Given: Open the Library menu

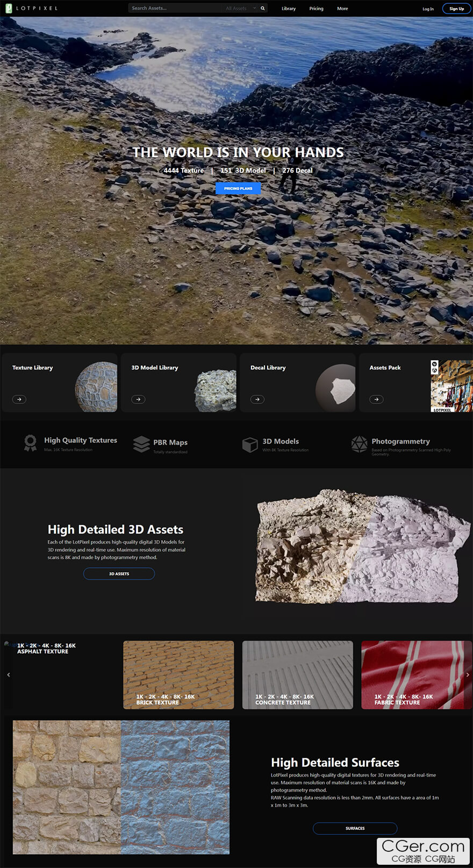Looking at the screenshot, I should [x=289, y=9].
